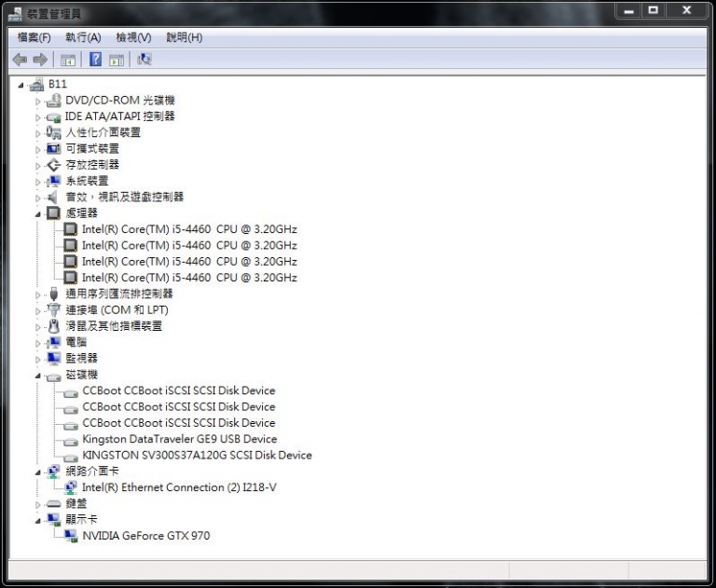Click the 連接埠 (COM 和 LPT) port icon
The width and height of the screenshot is (716, 588).
point(53,309)
